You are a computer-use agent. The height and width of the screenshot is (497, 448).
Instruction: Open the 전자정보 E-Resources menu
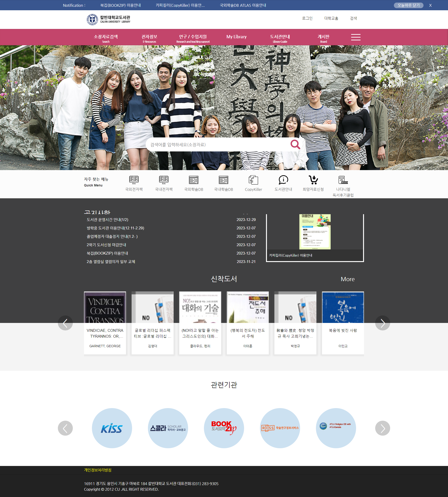point(149,38)
